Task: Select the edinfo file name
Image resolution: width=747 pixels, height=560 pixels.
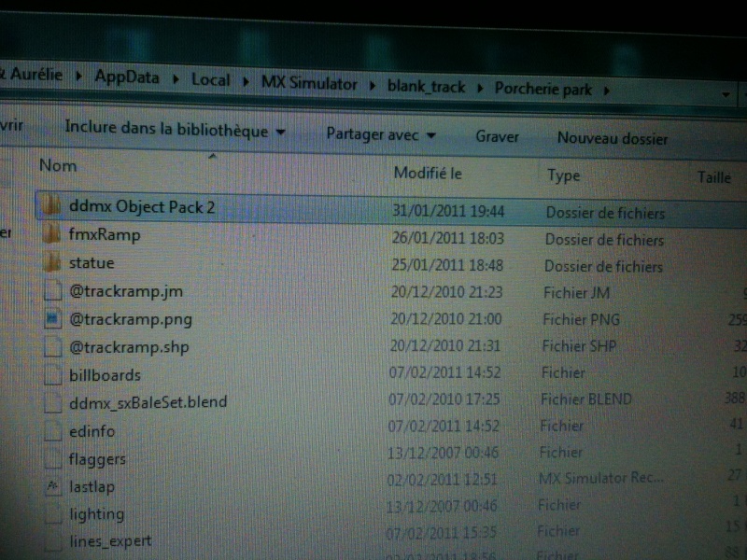Action: (92, 431)
